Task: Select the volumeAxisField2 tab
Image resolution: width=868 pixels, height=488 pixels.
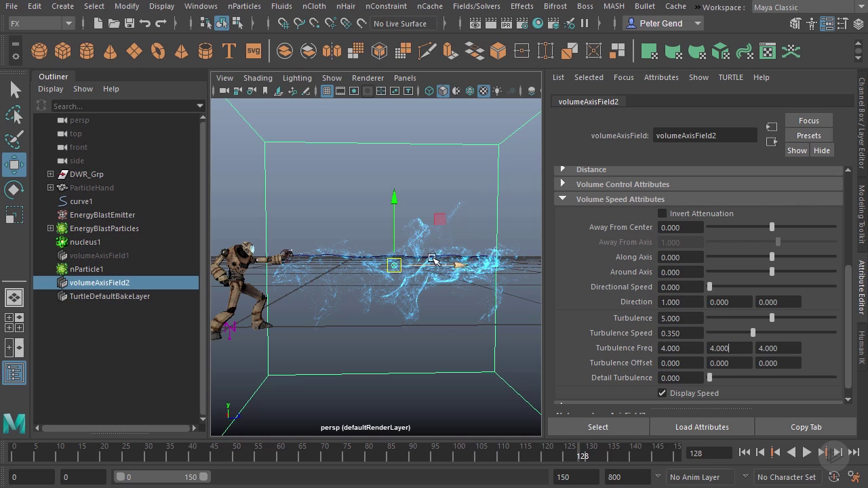Action: (x=588, y=102)
